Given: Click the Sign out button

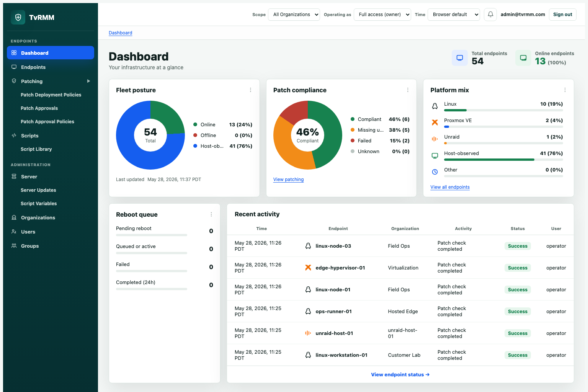Looking at the screenshot, I should coord(563,15).
